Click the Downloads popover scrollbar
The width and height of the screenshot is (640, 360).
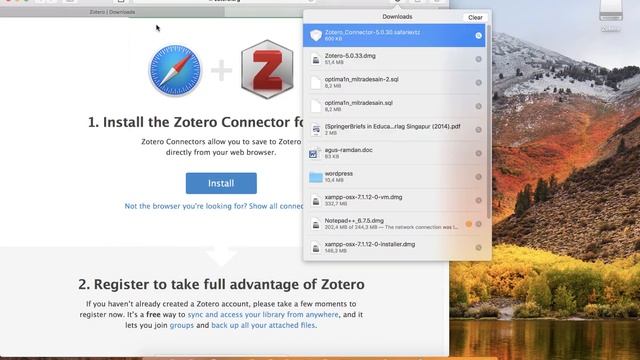pyautogui.click(x=489, y=122)
